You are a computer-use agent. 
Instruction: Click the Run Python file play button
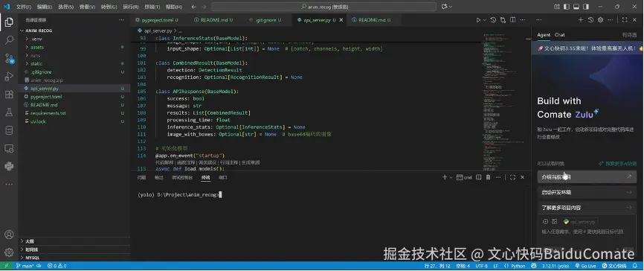(478, 20)
